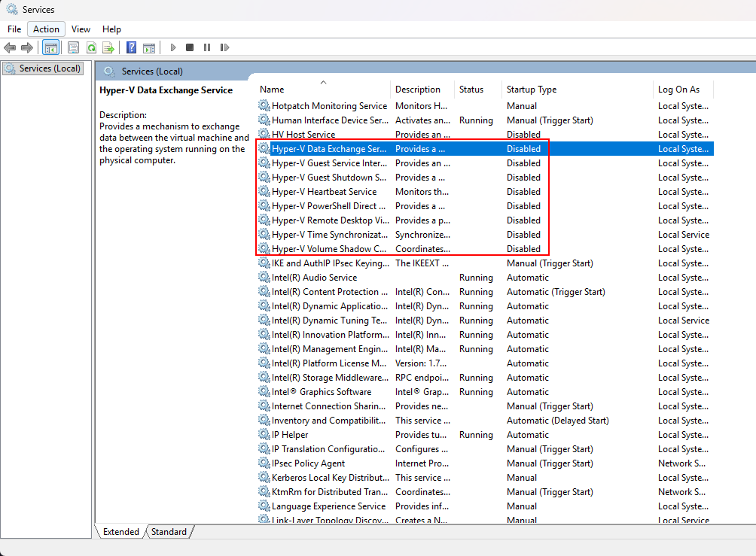Select Intel(R) Platform License Manager row
The height and width of the screenshot is (556, 756).
tap(485, 363)
